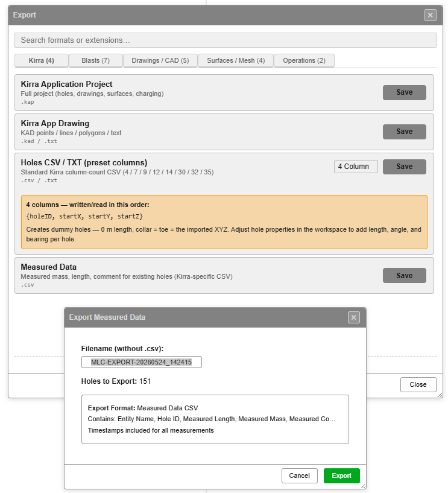The image size is (448, 493).
Task: Click the Holes CSV / TXT (preset columns) title
Action: pyautogui.click(x=84, y=162)
